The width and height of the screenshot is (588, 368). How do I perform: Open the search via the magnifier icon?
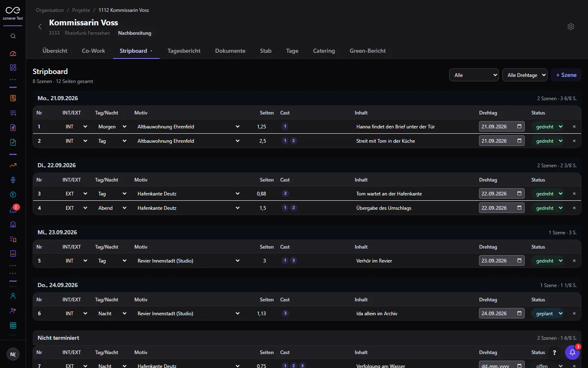(x=13, y=36)
